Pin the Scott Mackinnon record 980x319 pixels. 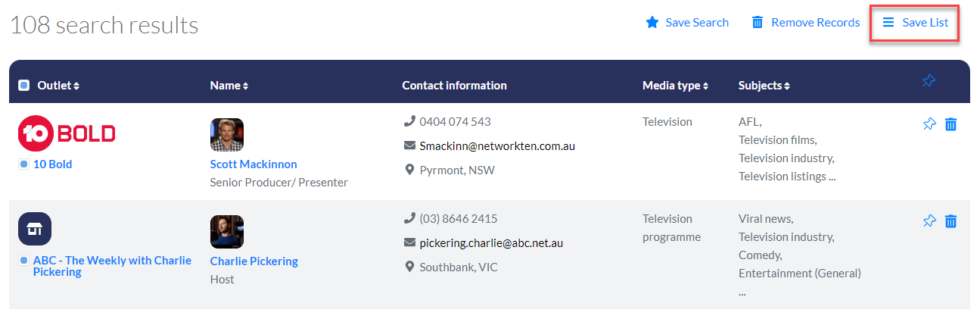pos(929,124)
